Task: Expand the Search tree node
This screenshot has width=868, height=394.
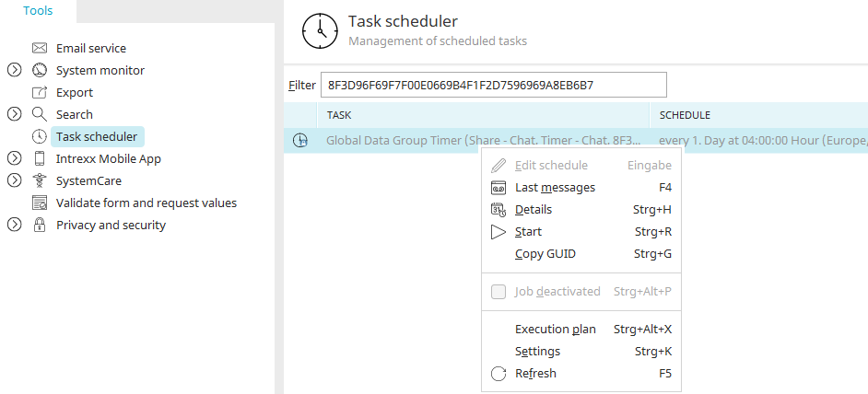Action: (x=15, y=114)
